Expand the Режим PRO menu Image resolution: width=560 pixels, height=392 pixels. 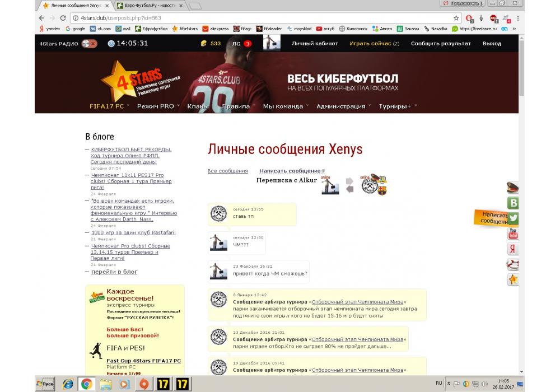point(157,106)
